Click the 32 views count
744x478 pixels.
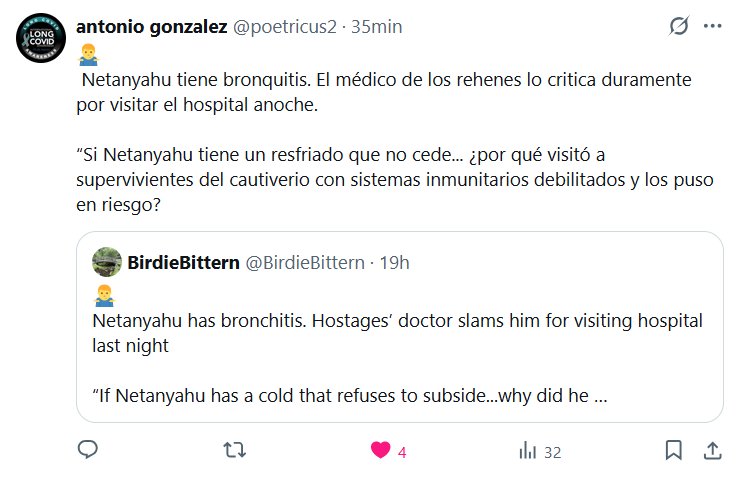click(x=552, y=451)
